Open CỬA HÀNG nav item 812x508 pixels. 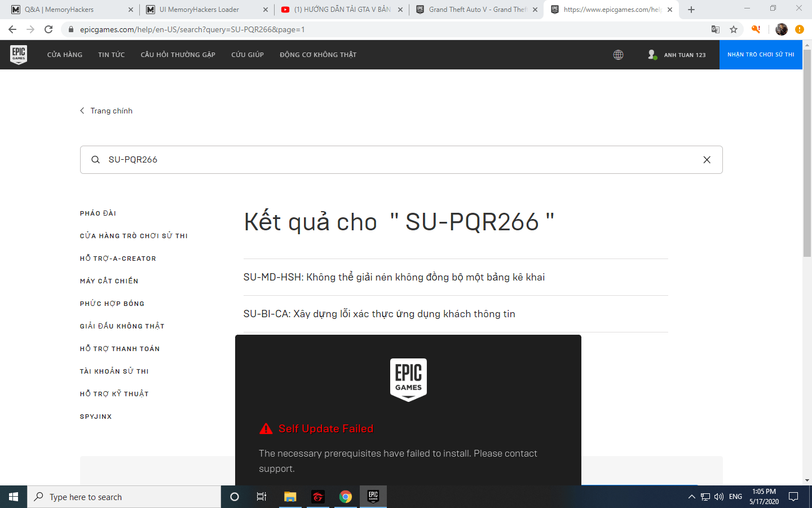tap(65, 55)
